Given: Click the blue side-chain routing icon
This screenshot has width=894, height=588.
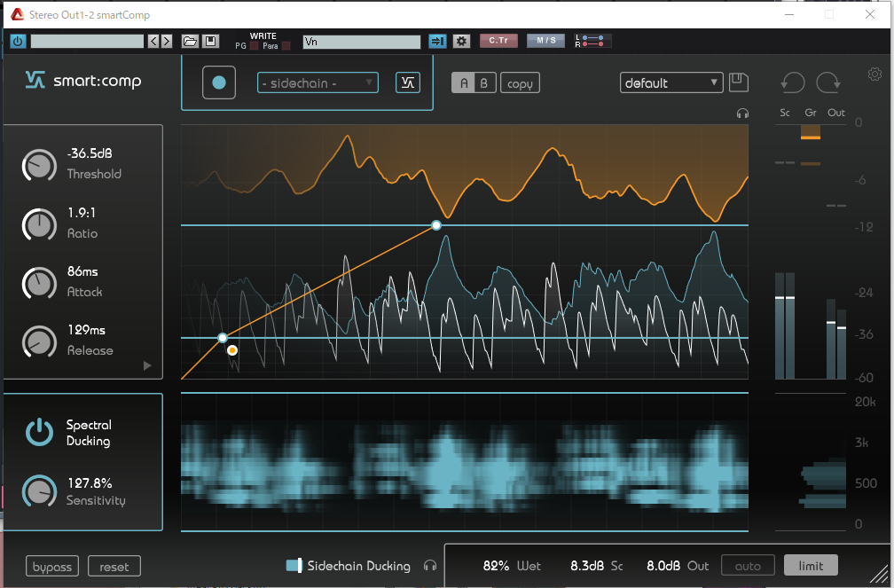Looking at the screenshot, I should pos(437,41).
